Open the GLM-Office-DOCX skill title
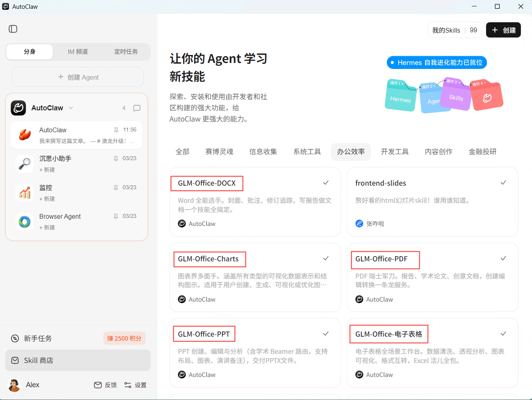Screen dimensions: 532x400 pos(207,183)
